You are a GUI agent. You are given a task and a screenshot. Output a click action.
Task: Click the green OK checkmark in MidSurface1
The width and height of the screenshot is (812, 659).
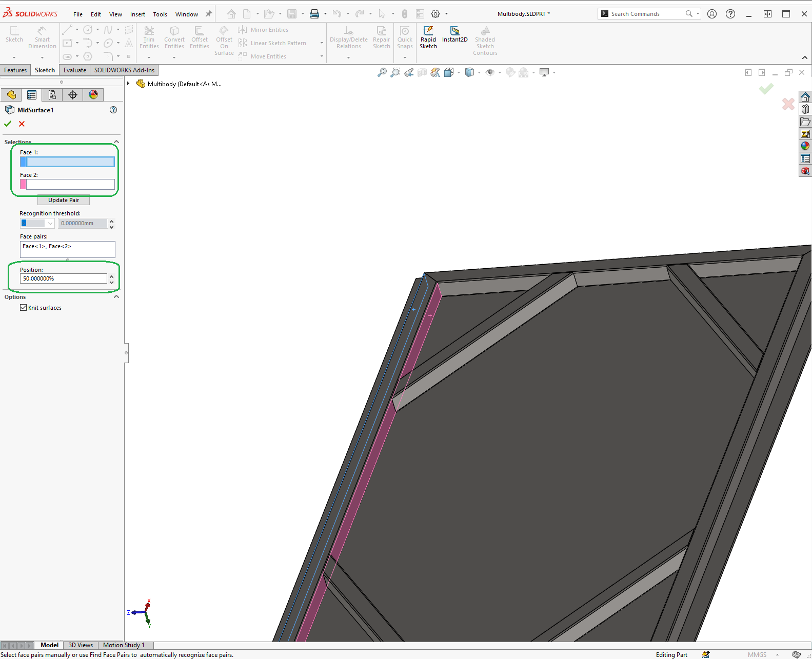(8, 124)
